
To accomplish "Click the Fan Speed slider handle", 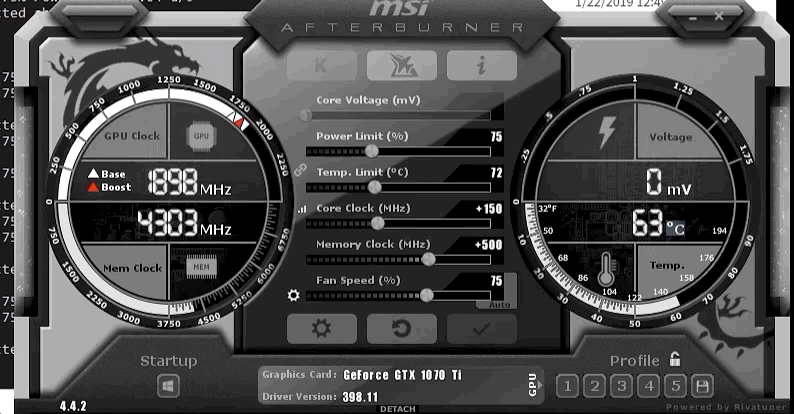I will (427, 295).
